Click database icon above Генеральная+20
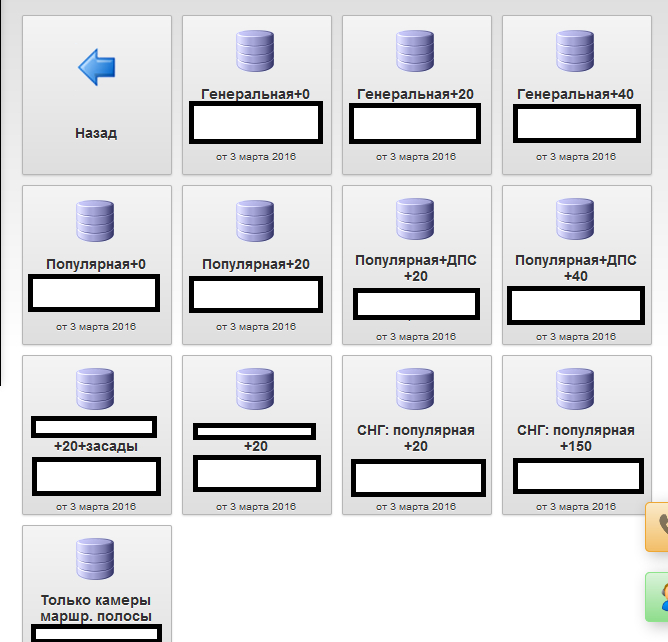This screenshot has width=668, height=642. 416,50
